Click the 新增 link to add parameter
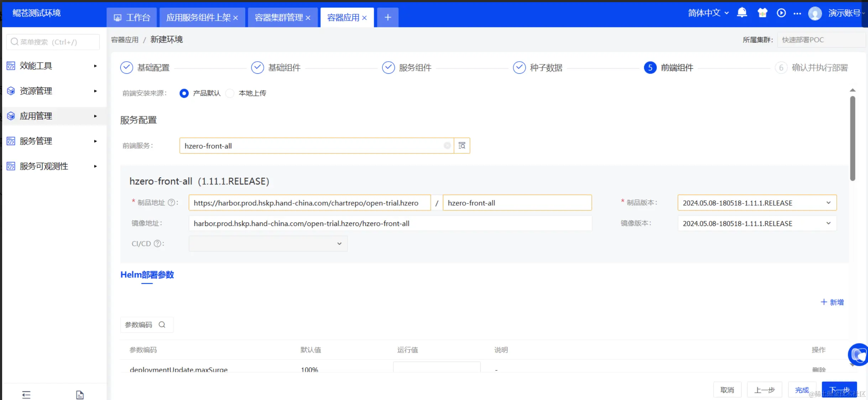Image resolution: width=868 pixels, height=400 pixels. pyautogui.click(x=832, y=302)
